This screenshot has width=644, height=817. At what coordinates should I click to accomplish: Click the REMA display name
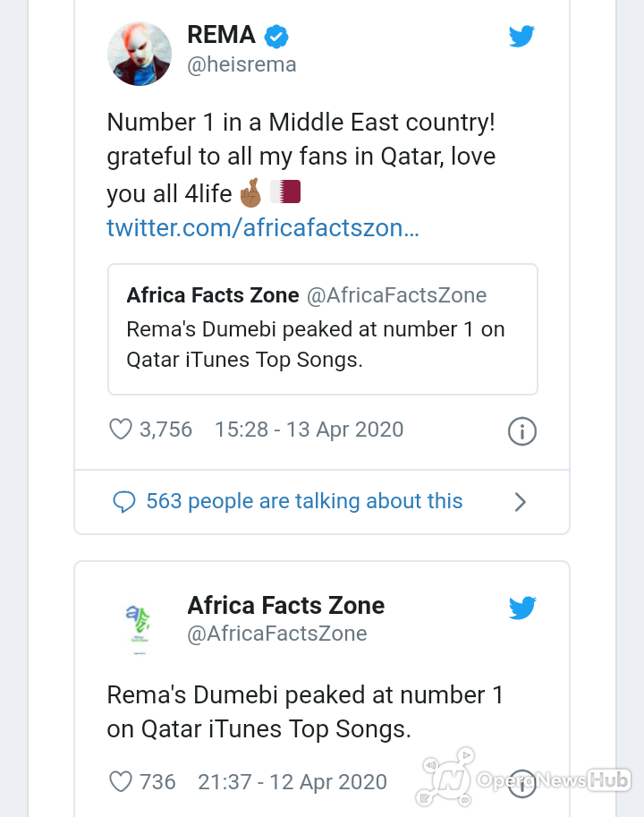pyautogui.click(x=221, y=35)
